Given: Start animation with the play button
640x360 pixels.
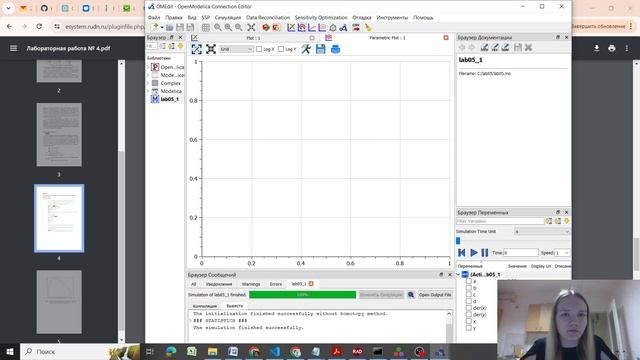Looking at the screenshot, I should 473,253.
